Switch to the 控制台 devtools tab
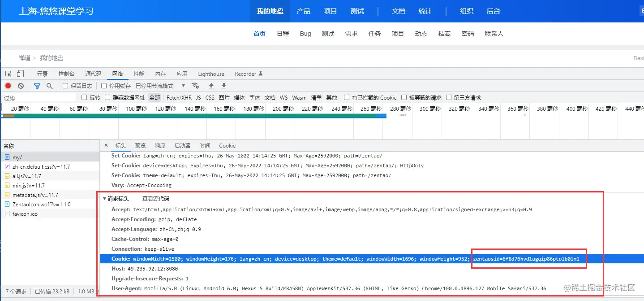This screenshot has height=301, width=644. click(66, 74)
